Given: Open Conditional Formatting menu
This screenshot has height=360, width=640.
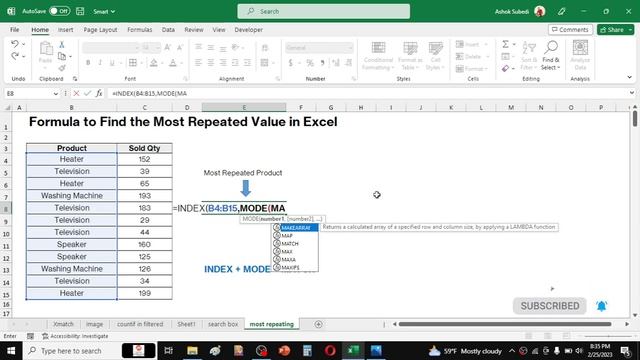Looking at the screenshot, I should click(378, 56).
